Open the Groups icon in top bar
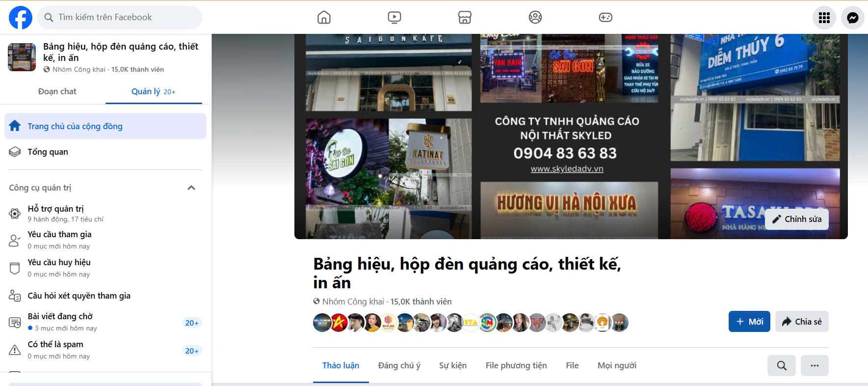 point(535,18)
